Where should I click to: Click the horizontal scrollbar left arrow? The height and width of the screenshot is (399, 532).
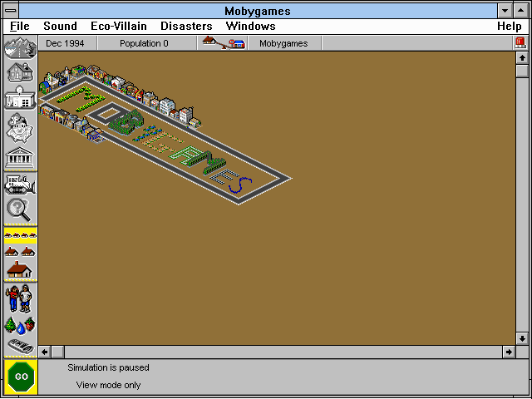(x=44, y=352)
